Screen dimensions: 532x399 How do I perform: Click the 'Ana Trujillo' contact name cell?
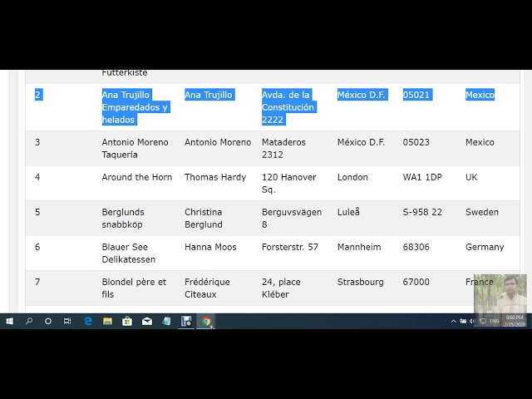209,95
